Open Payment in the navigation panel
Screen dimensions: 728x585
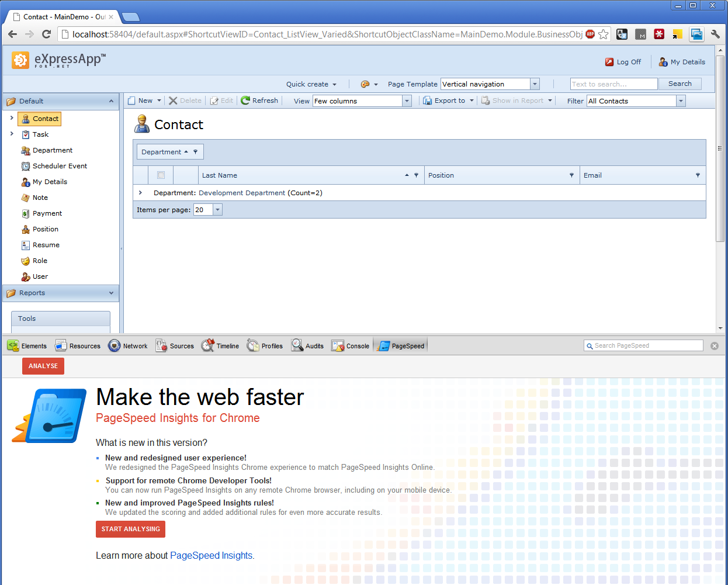[x=41, y=213]
